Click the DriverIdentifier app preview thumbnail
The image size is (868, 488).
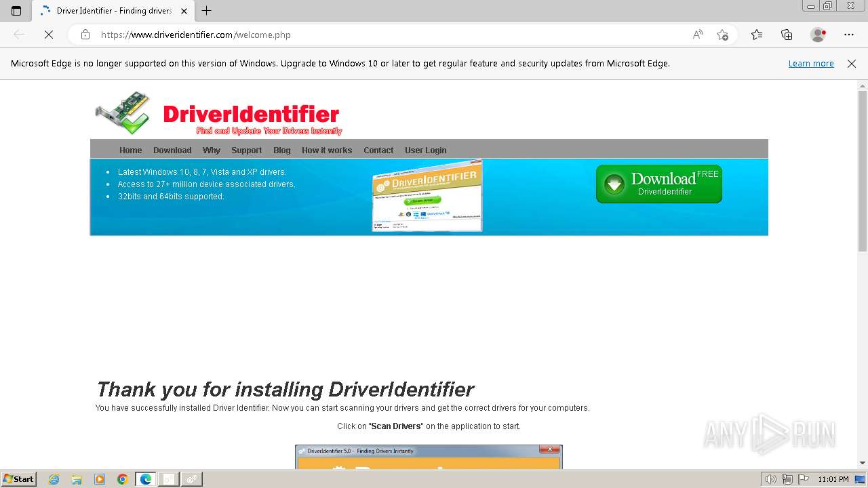(427, 196)
